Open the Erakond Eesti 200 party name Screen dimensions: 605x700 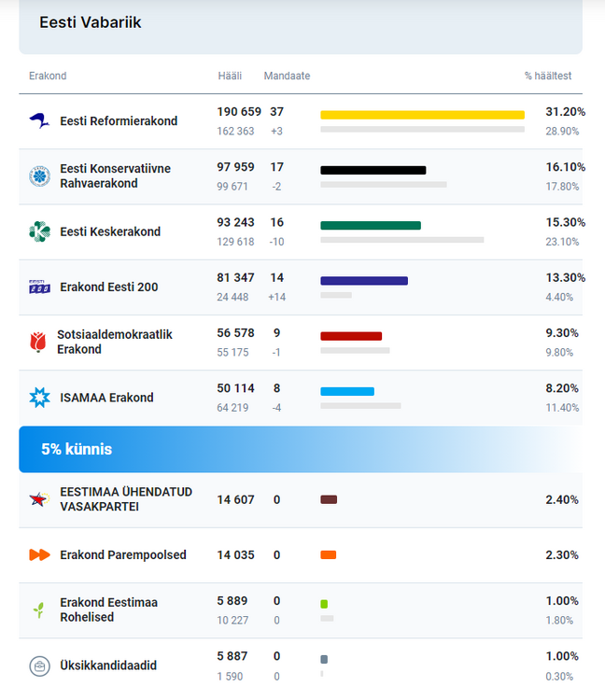[108, 287]
